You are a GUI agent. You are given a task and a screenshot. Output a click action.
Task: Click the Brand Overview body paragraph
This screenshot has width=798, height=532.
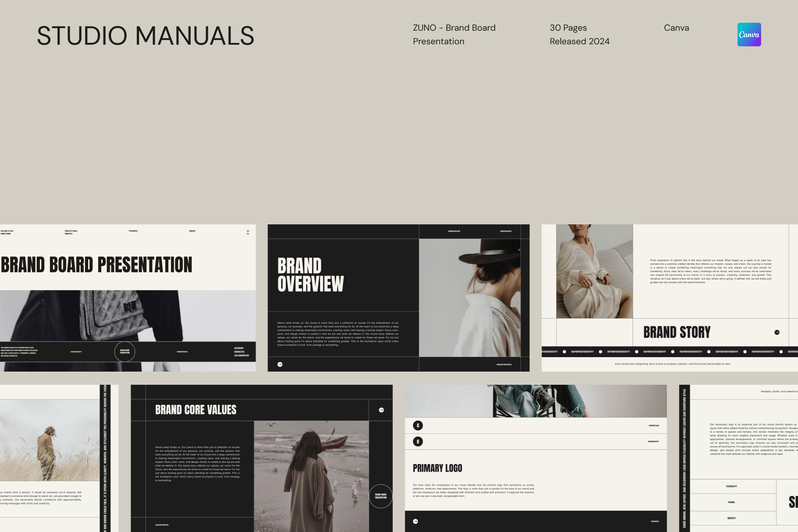pos(338,334)
